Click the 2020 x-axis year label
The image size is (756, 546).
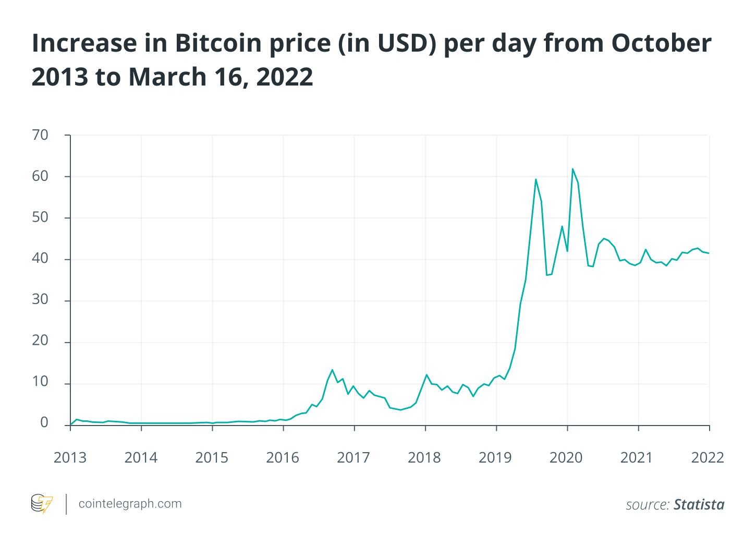click(x=566, y=458)
